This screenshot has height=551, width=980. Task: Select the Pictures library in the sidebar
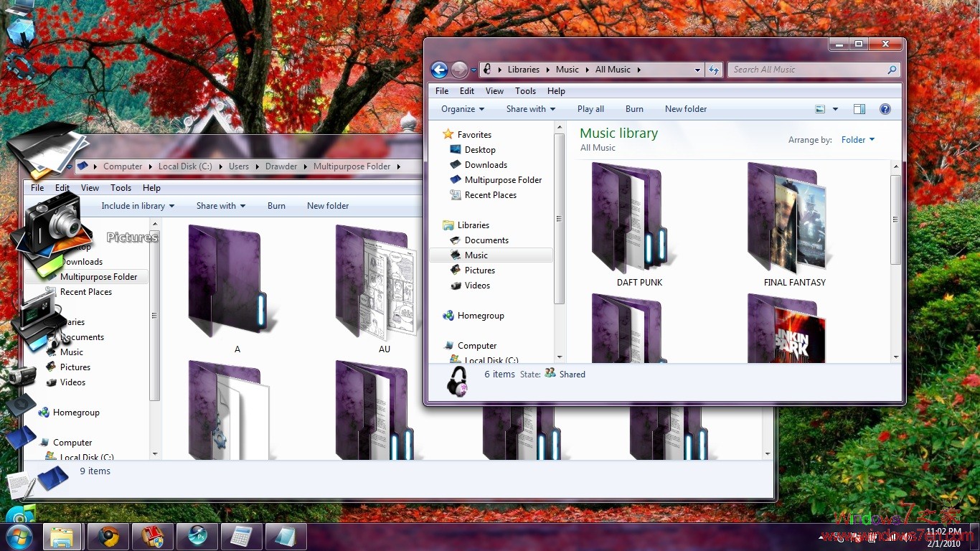pos(479,270)
